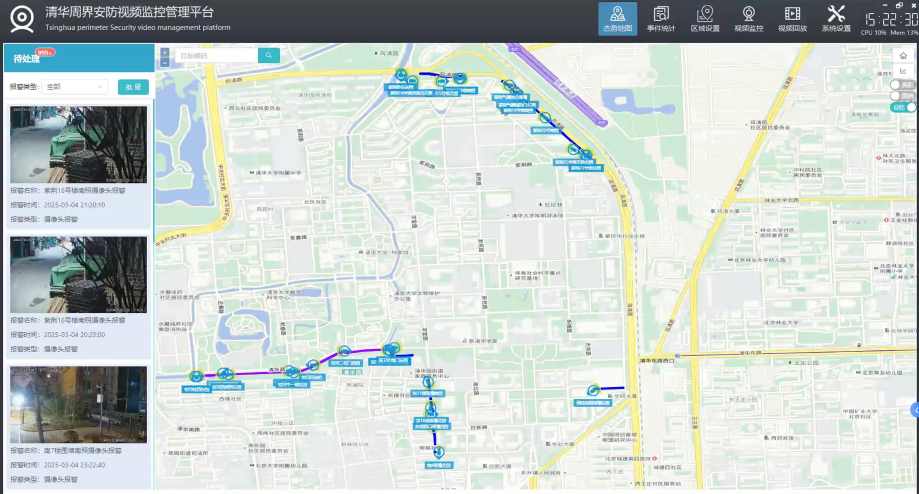Open the 报警类型 dropdown showing 全部

coord(74,87)
